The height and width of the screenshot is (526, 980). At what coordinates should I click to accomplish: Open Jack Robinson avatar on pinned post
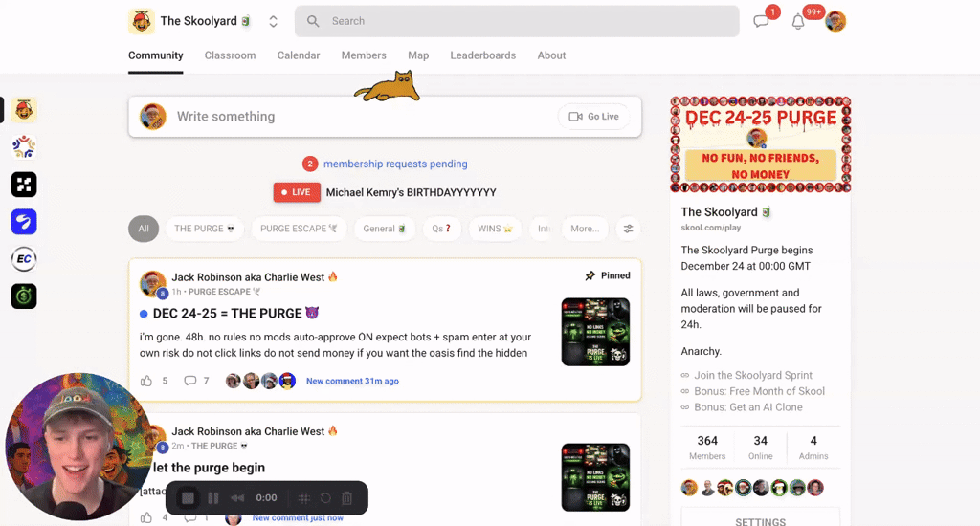point(152,284)
